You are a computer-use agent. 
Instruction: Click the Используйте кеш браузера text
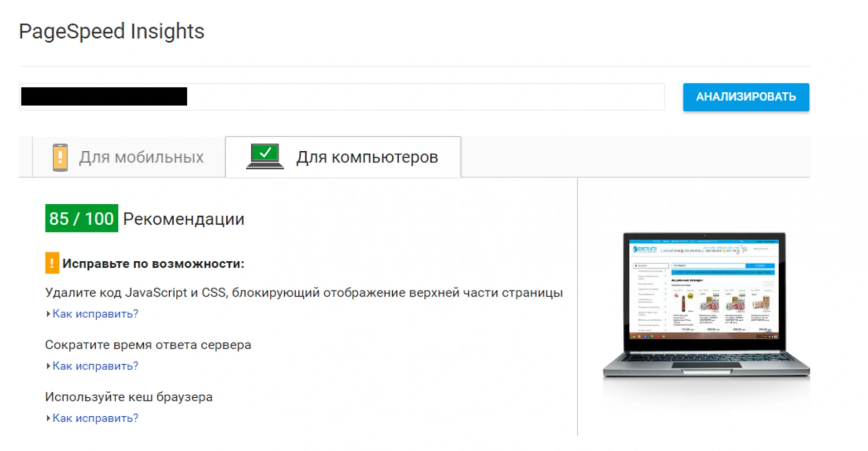click(x=129, y=397)
